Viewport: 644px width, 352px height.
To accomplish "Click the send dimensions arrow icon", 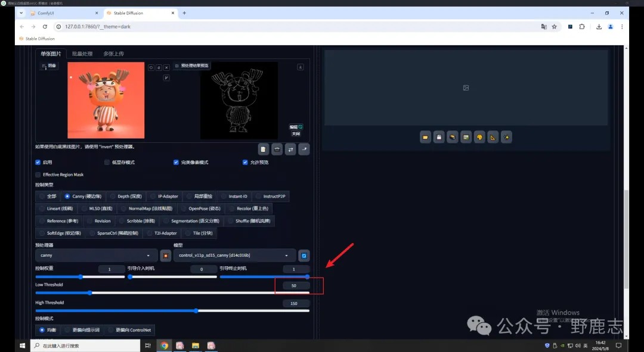I will click(304, 149).
